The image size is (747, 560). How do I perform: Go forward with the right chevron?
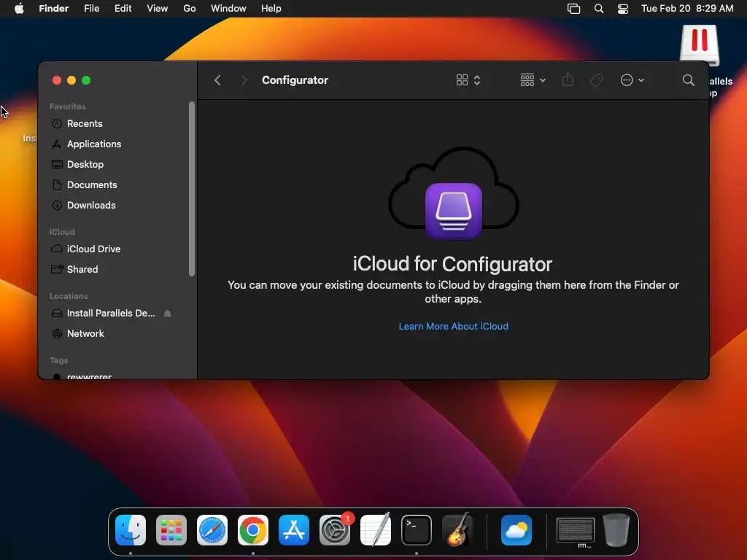click(x=244, y=80)
